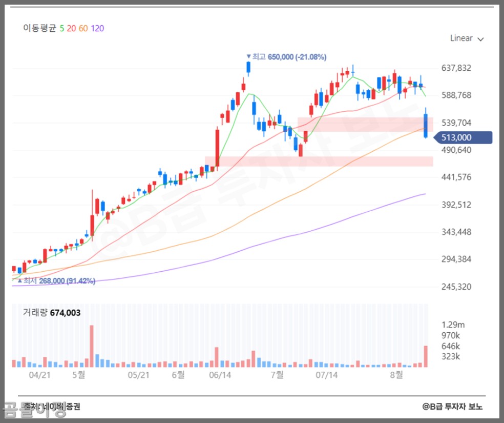504x423 pixels.
Task: Click the 441,576 price axis label
Action: click(456, 177)
